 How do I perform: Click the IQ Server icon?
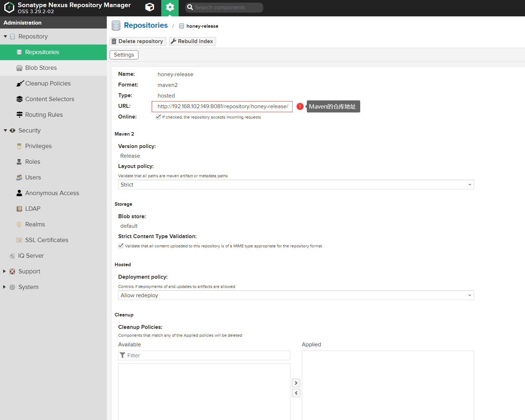point(12,256)
